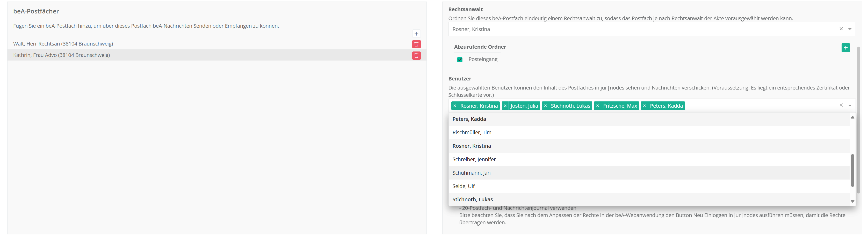Remove Fritzsche, Max tag from Benutzer
The image size is (868, 238).
click(597, 106)
